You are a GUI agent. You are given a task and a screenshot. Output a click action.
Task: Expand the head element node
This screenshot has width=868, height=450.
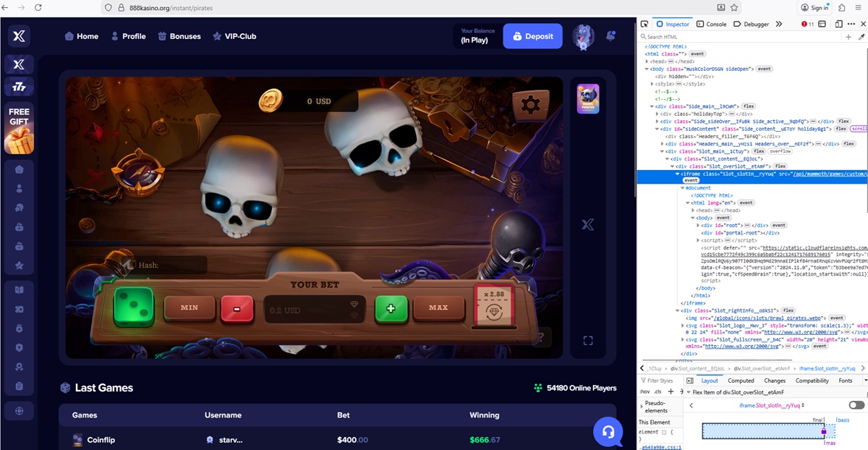(x=648, y=61)
